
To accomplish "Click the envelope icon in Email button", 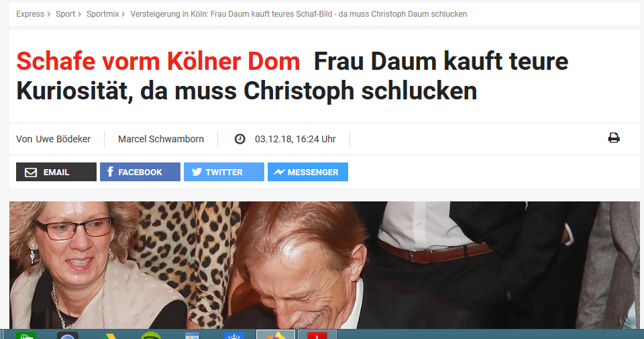I will pos(31,172).
